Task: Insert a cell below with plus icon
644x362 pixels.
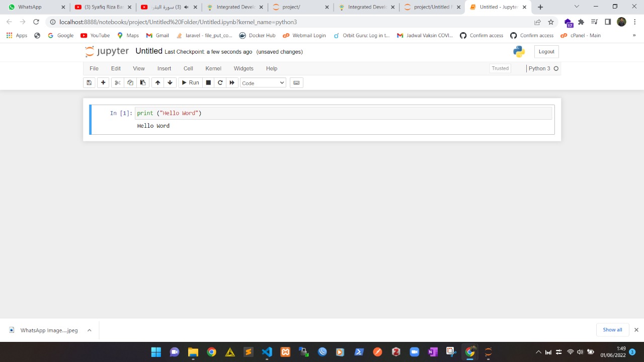Action: coord(103,82)
